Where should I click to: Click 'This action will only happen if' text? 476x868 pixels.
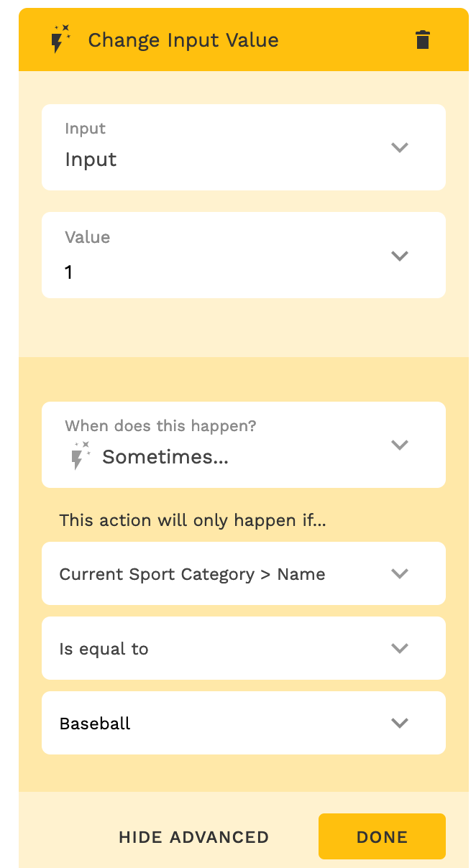(193, 520)
